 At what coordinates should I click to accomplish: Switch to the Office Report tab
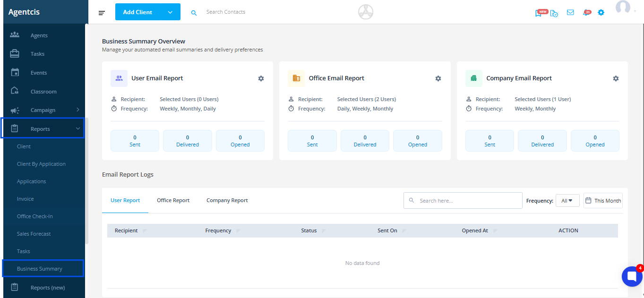pos(173,200)
